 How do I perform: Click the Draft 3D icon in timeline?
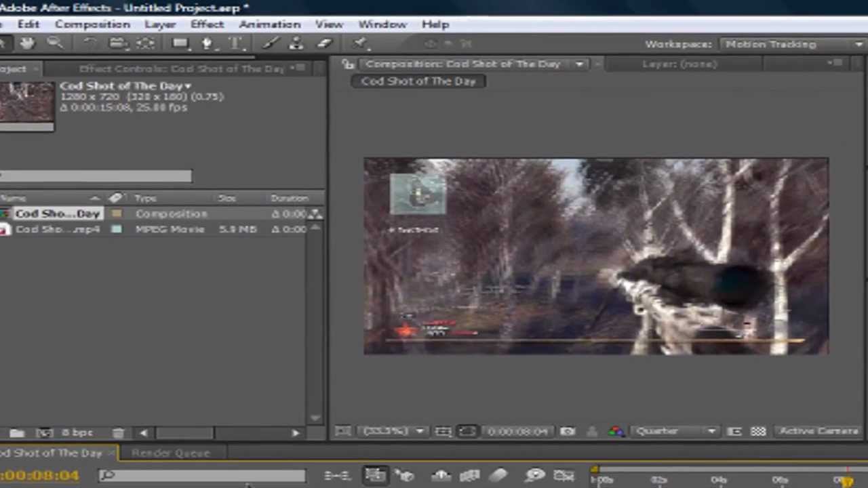(406, 476)
